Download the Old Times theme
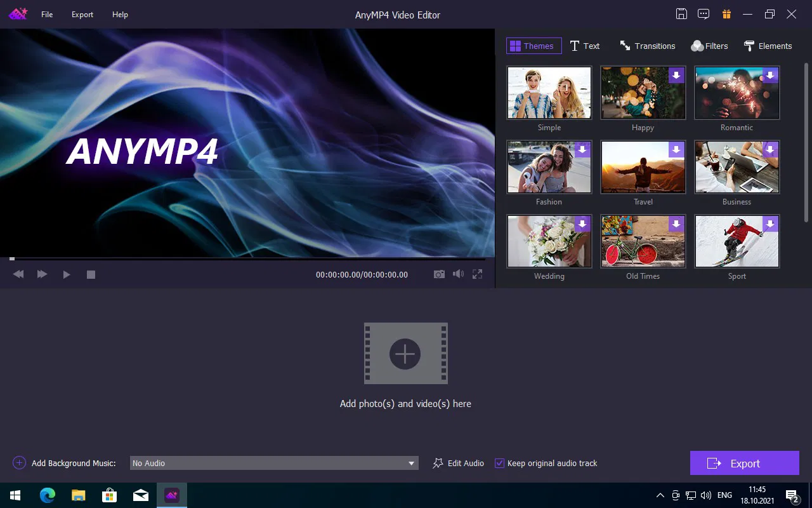The height and width of the screenshot is (508, 812). click(676, 224)
